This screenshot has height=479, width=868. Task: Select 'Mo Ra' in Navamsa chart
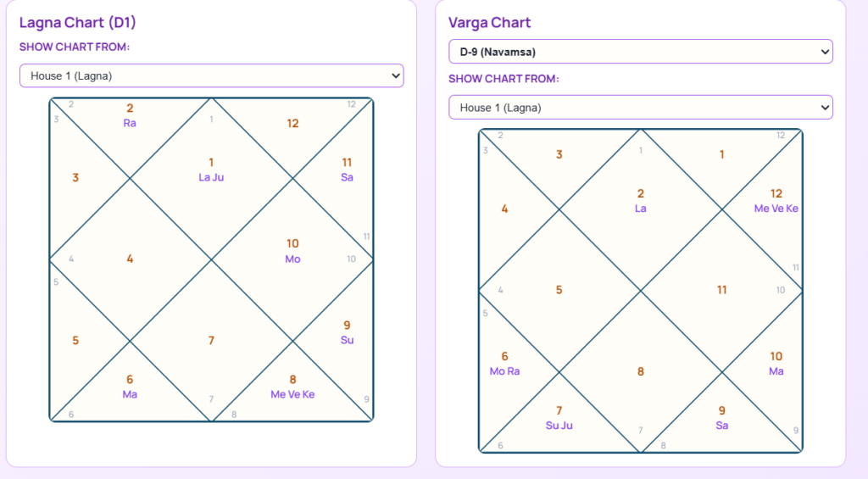click(x=504, y=371)
